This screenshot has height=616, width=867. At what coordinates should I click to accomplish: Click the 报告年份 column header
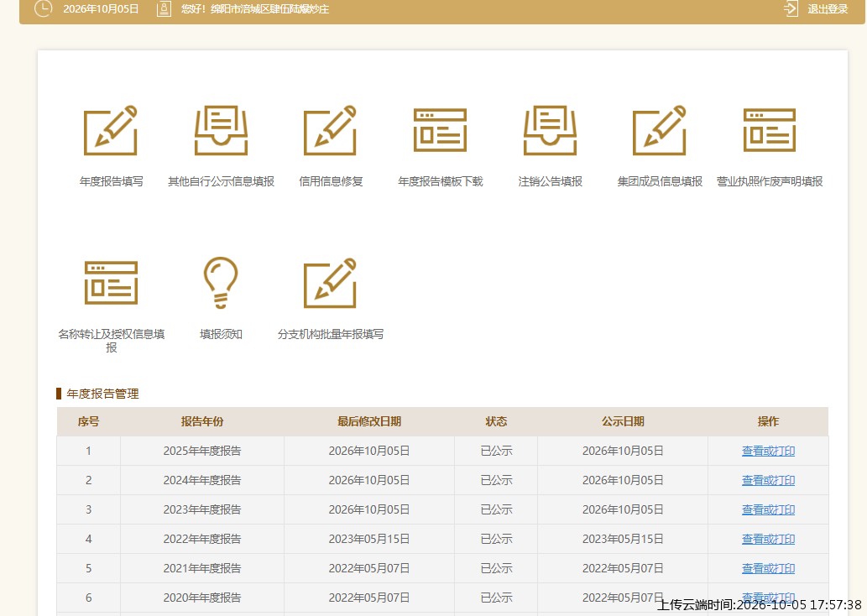coord(201,421)
